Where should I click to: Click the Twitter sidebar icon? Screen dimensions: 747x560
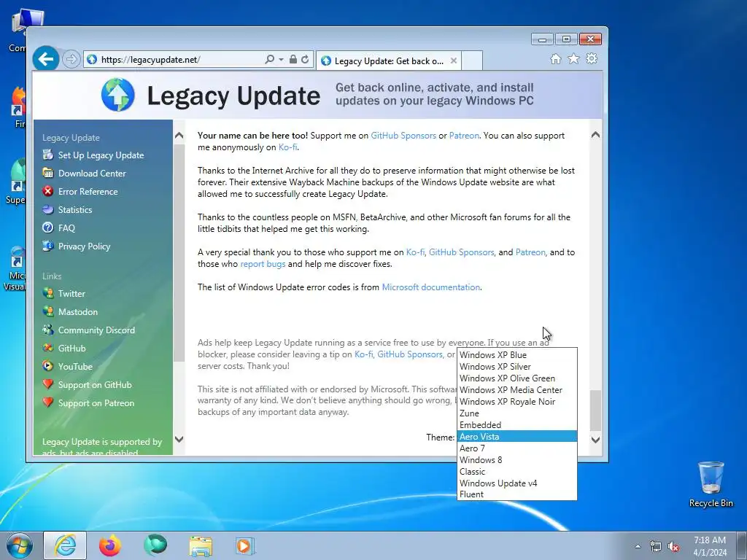tap(47, 293)
